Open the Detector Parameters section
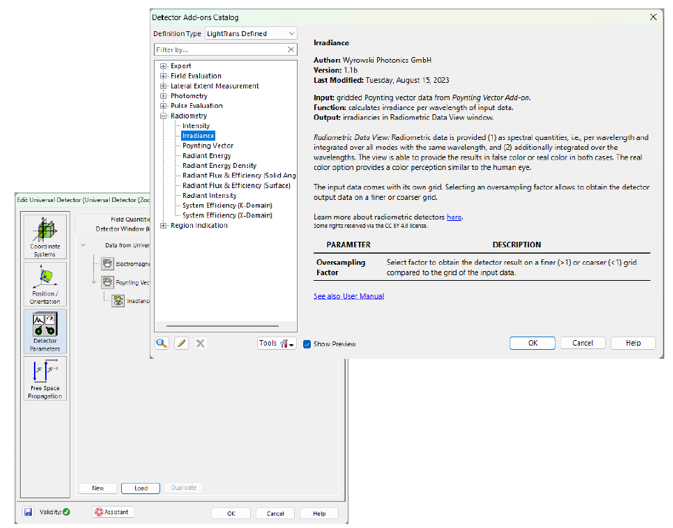Screen dimensions: 673x528 pos(45,332)
